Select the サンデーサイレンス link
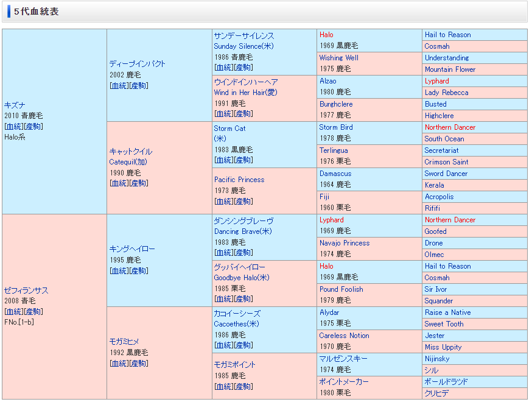Viewport: 532px width, 402px height. (243, 36)
